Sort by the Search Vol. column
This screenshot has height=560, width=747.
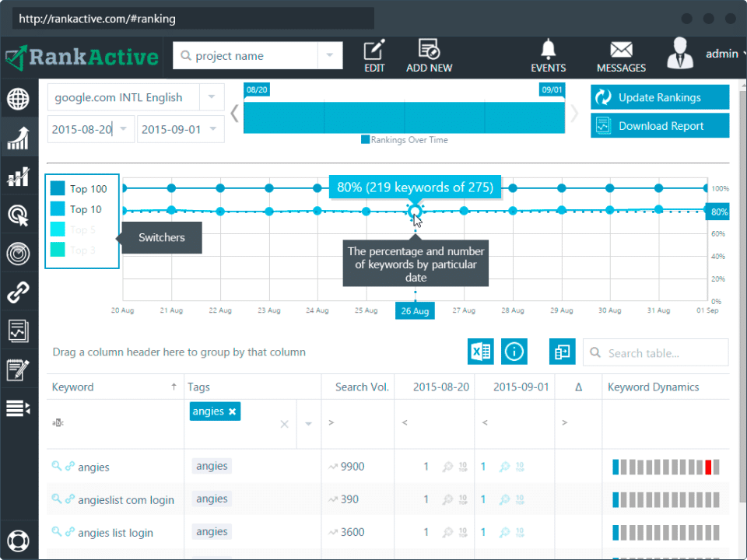coord(358,387)
